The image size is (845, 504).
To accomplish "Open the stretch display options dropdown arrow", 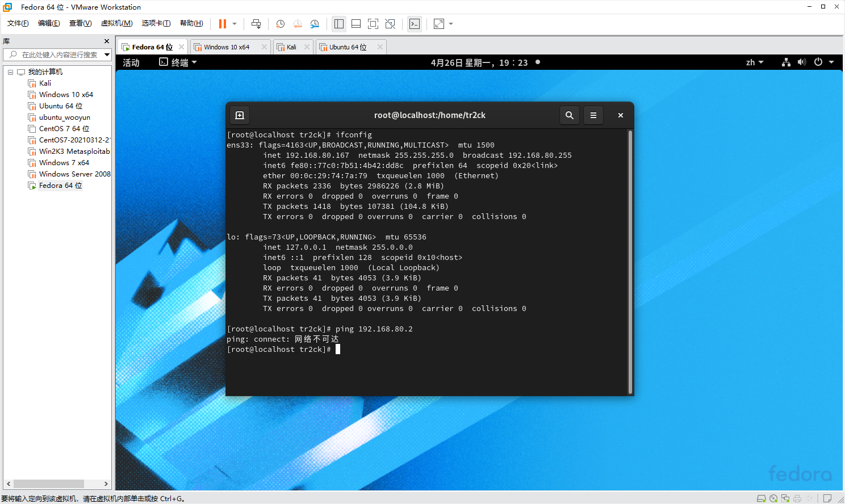I will [451, 24].
